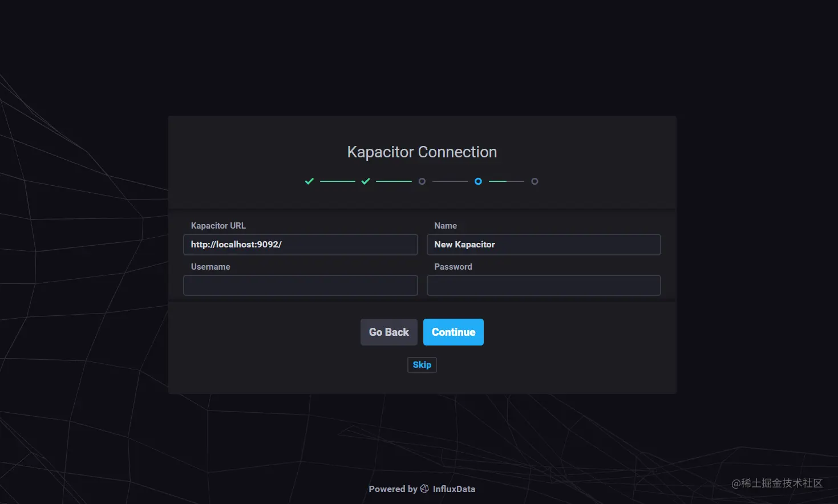Click the third grey step circle
This screenshot has width=838, height=504.
coord(422,181)
